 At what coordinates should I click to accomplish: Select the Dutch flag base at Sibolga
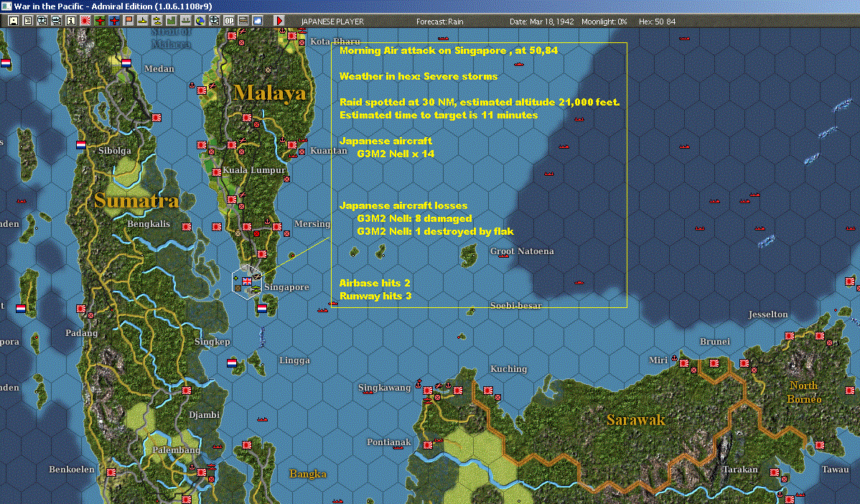(80, 145)
